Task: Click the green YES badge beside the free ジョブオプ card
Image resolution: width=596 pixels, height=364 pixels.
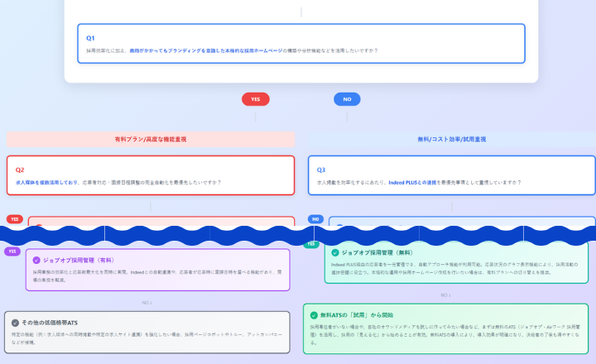Action: tap(312, 244)
